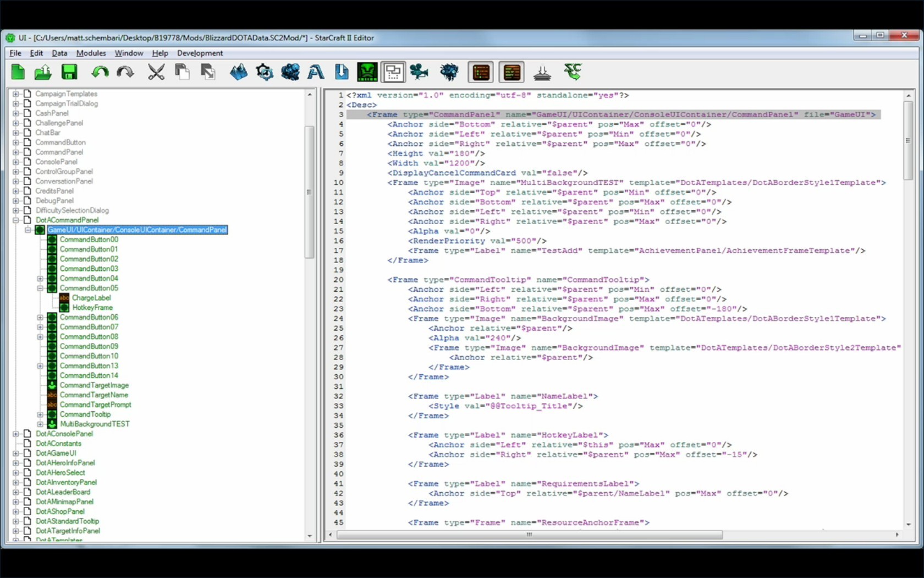The height and width of the screenshot is (578, 924).
Task: Select the ChatBar tree entry
Action: click(48, 133)
